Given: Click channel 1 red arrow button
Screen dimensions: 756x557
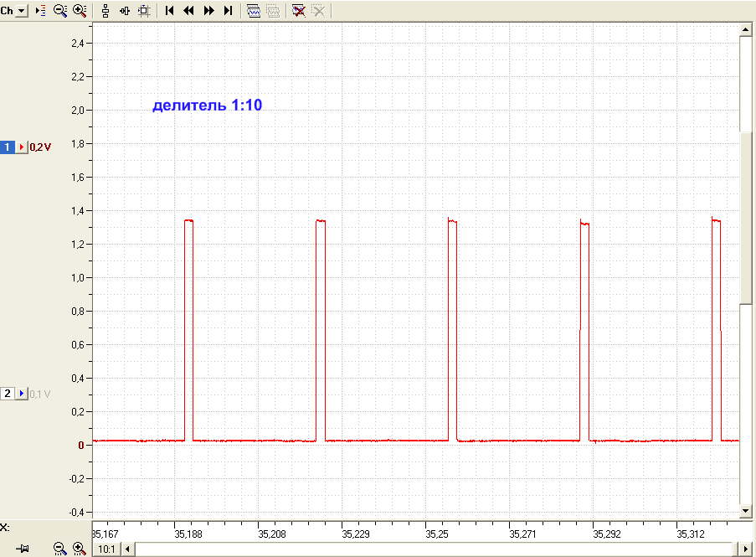Looking at the screenshot, I should 21,147.
